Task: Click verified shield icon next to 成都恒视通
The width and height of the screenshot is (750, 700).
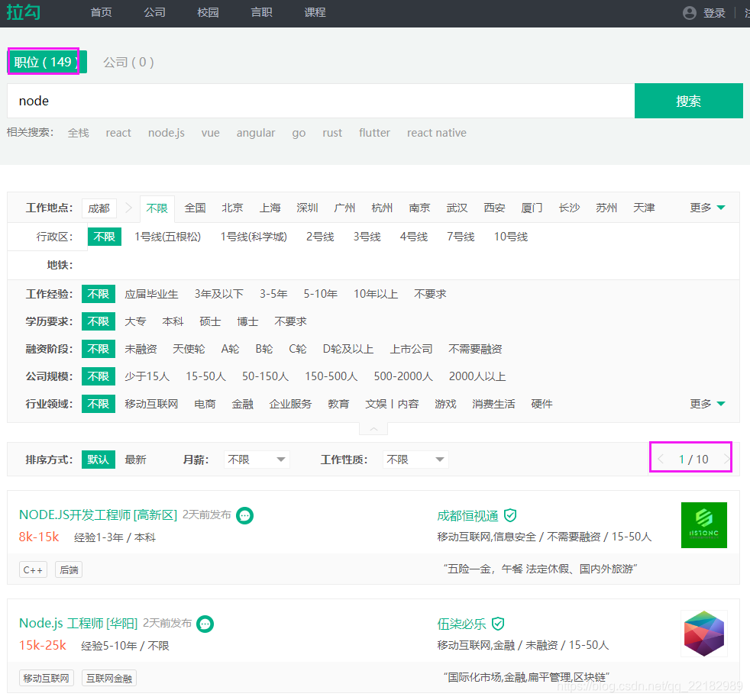Action: 510,515
